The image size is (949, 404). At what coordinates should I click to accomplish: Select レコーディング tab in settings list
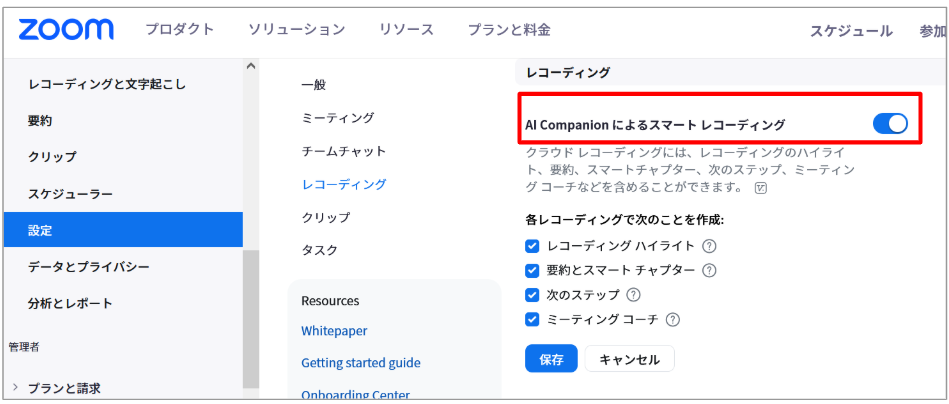[x=344, y=184]
